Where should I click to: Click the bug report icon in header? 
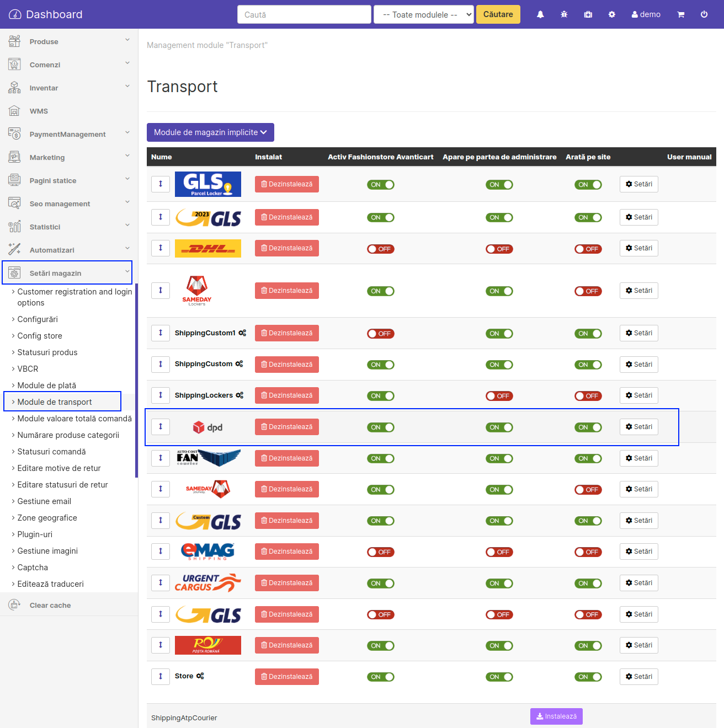coord(564,14)
